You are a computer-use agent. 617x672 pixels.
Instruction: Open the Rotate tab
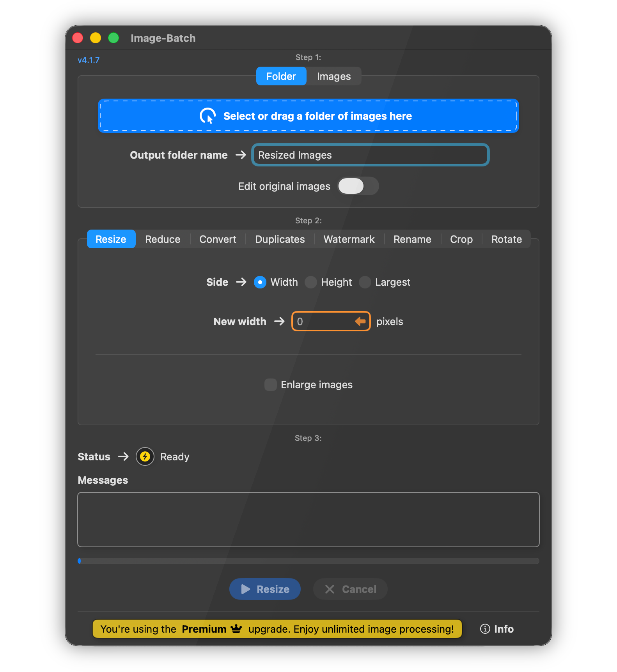507,239
